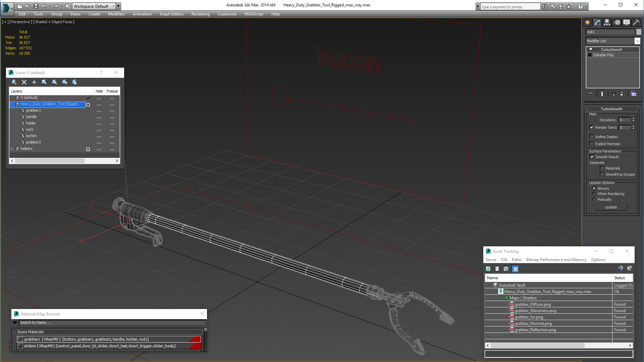Image resolution: width=644 pixels, height=362 pixels.
Task: Toggle TurboSmooth modifier lightbulb
Action: coord(591,50)
